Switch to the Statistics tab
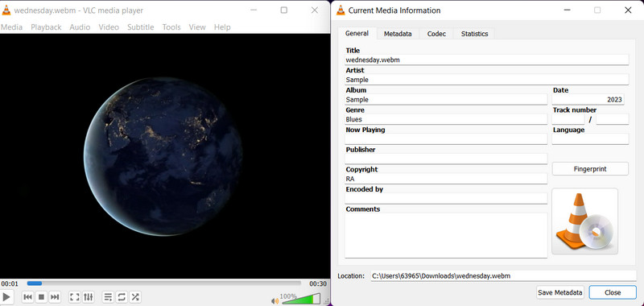Viewport: 644px width, 306px height. coord(474,34)
